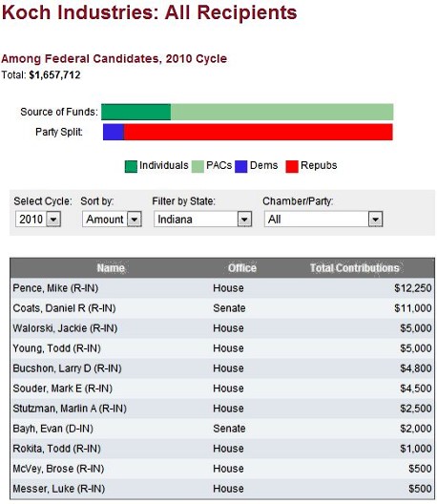Image resolution: width=437 pixels, height=504 pixels.
Task: Select the Pence, Mike (R-IN) row
Action: click(x=222, y=288)
